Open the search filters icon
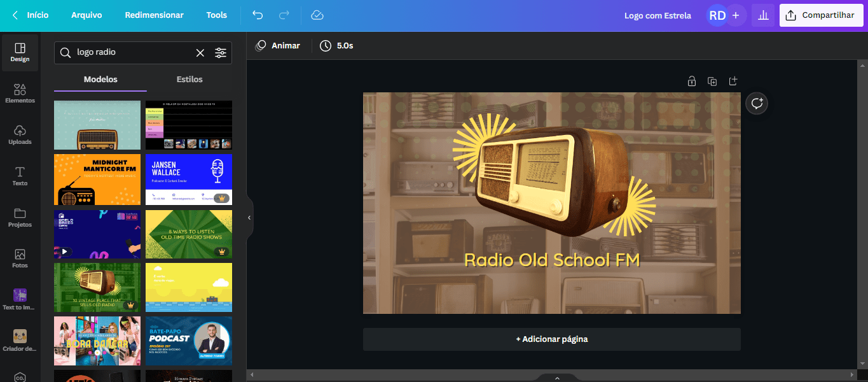 point(221,53)
